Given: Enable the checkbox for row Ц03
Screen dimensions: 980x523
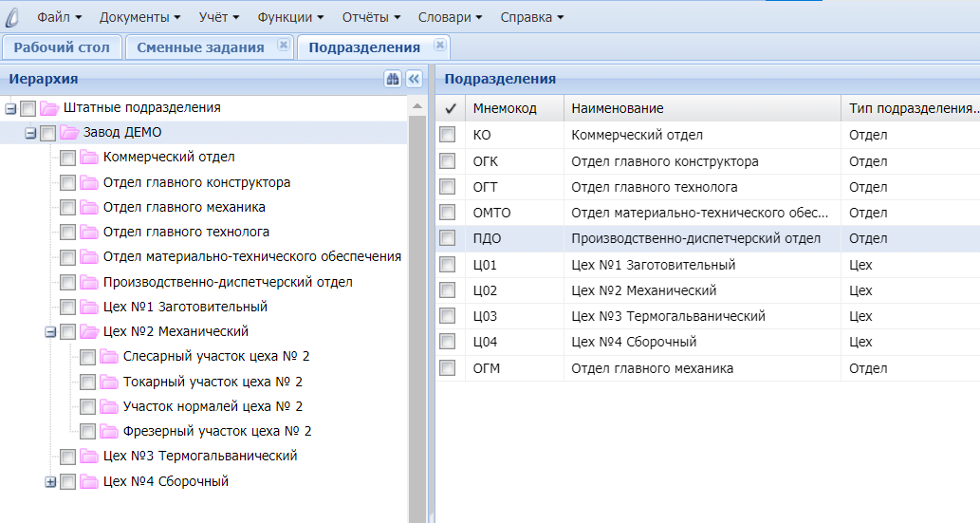Looking at the screenshot, I should pos(448,316).
